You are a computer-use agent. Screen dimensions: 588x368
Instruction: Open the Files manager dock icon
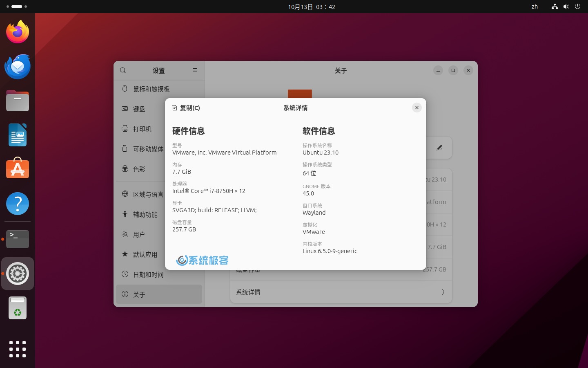coord(18,101)
